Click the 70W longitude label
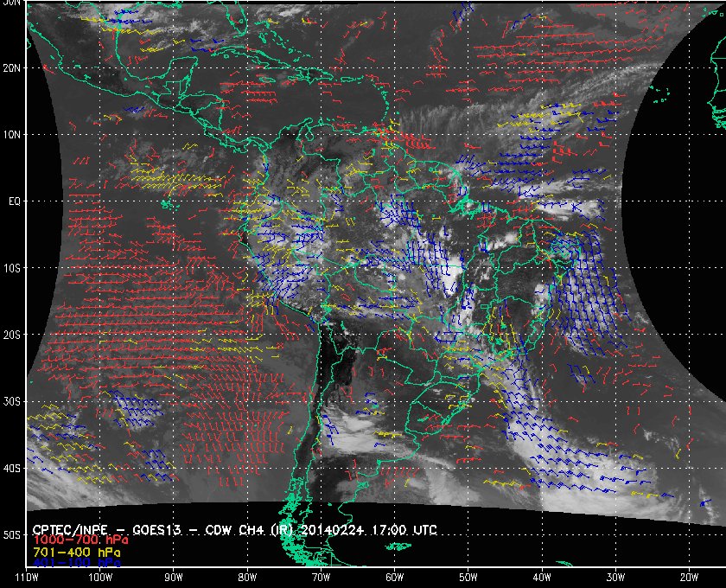The image size is (726, 588). 321,578
